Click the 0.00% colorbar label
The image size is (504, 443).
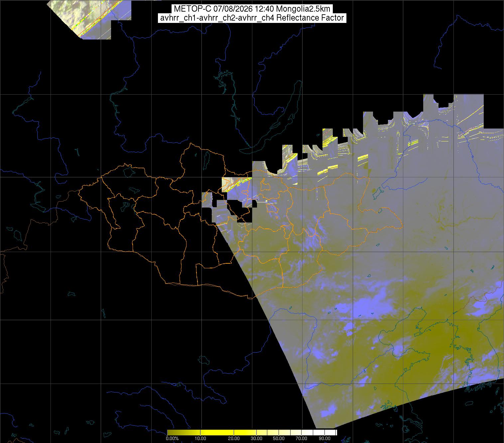[x=172, y=438]
